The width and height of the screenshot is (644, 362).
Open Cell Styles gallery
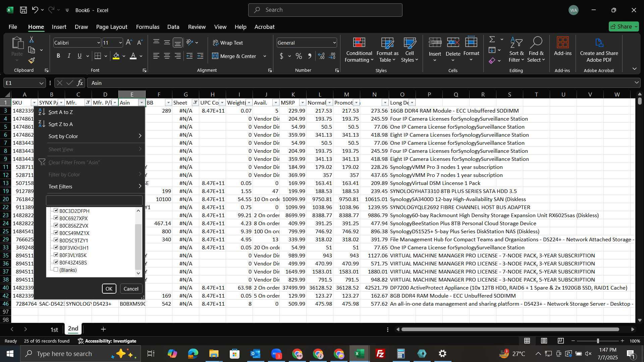[x=410, y=50]
